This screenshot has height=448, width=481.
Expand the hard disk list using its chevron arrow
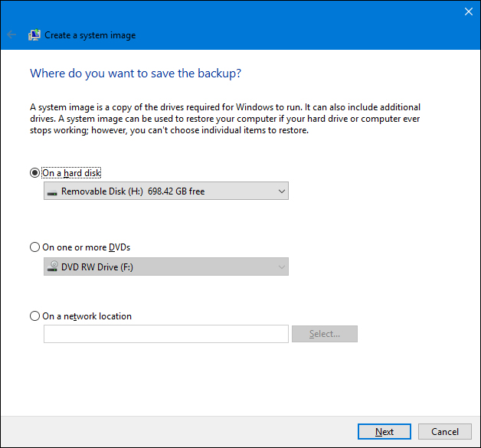point(280,191)
